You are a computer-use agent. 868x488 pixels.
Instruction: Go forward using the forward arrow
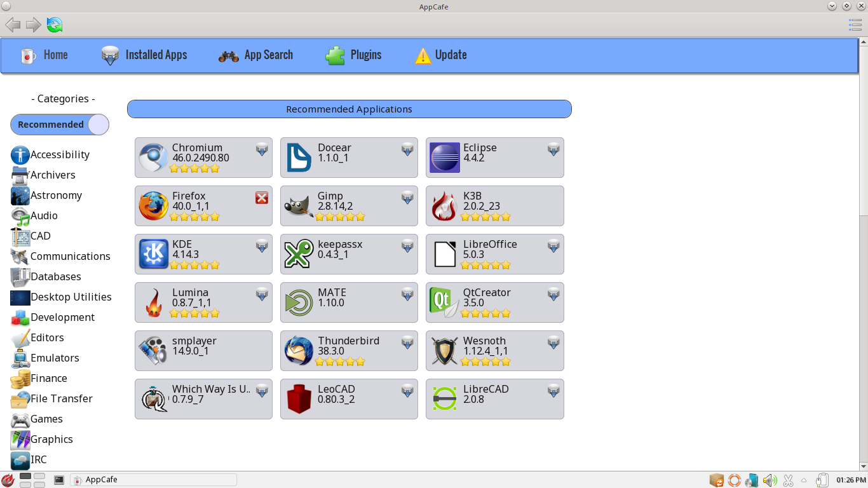(34, 25)
